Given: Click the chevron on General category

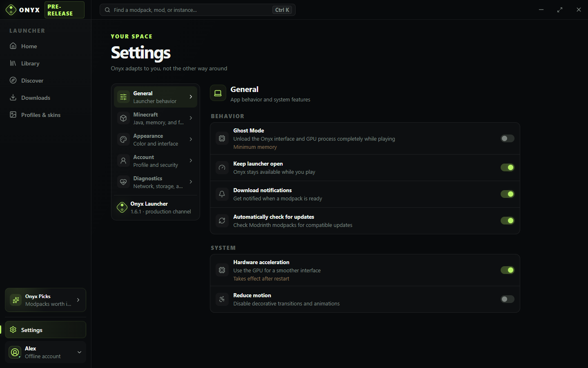Looking at the screenshot, I should (x=191, y=97).
